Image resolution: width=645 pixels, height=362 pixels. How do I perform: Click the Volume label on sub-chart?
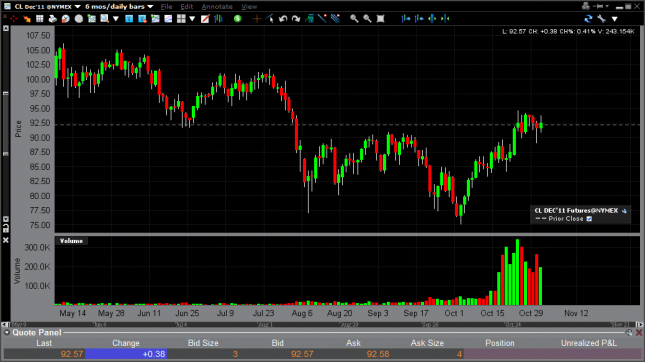click(71, 241)
